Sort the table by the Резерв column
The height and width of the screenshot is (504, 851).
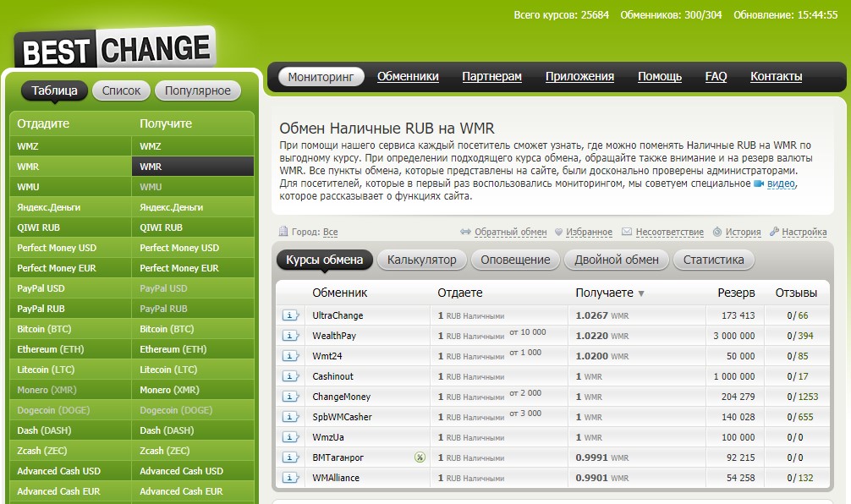(x=736, y=293)
